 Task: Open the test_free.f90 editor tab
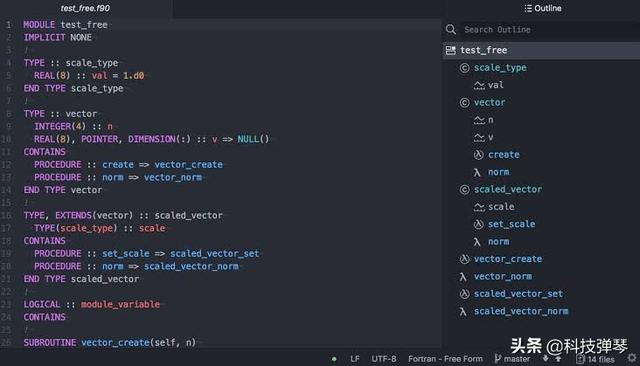click(x=85, y=8)
